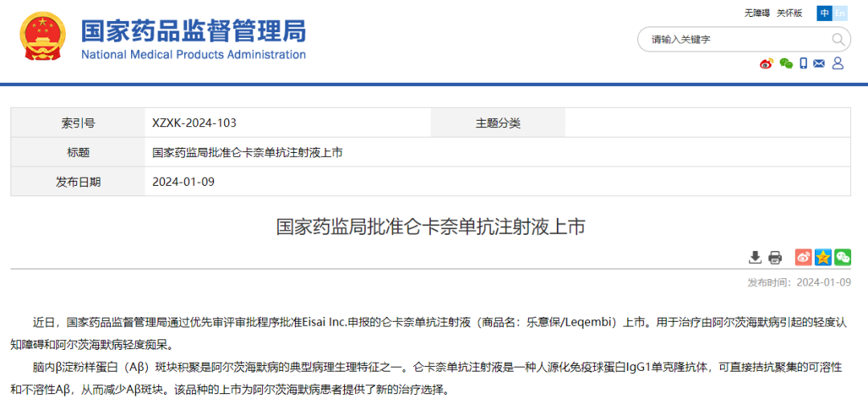Click the email envelope icon

(x=819, y=64)
